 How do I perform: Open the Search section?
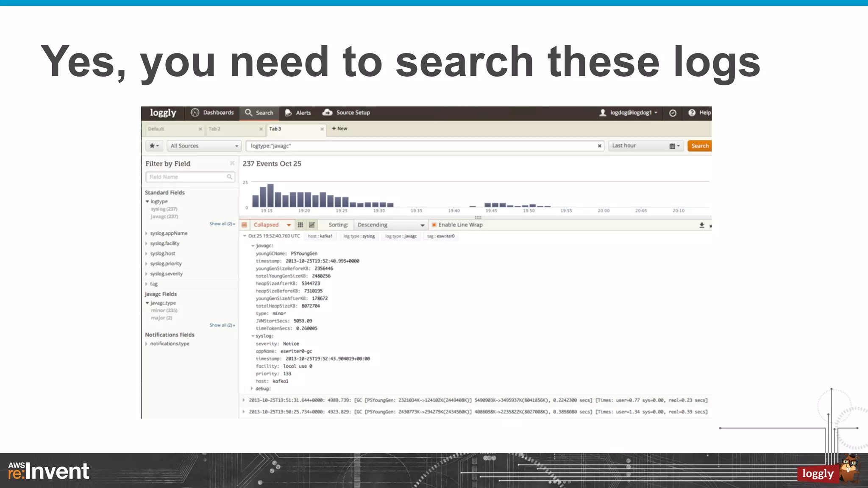tap(259, 113)
